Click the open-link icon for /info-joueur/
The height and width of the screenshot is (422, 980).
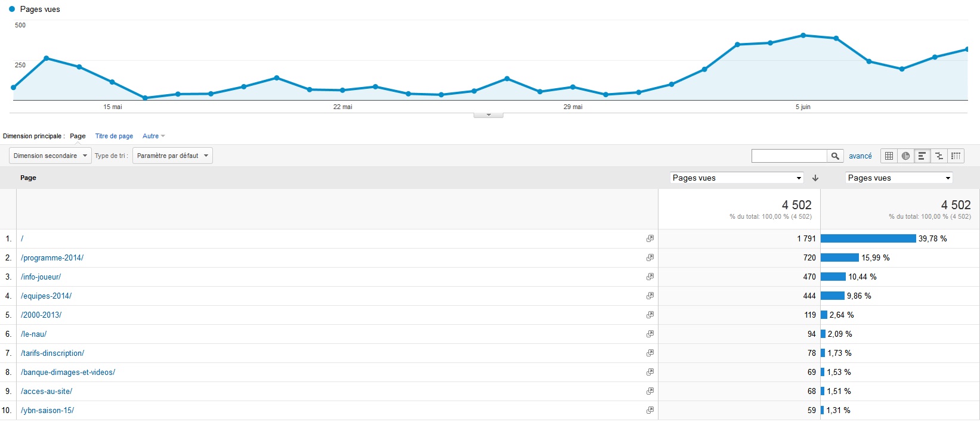(650, 277)
